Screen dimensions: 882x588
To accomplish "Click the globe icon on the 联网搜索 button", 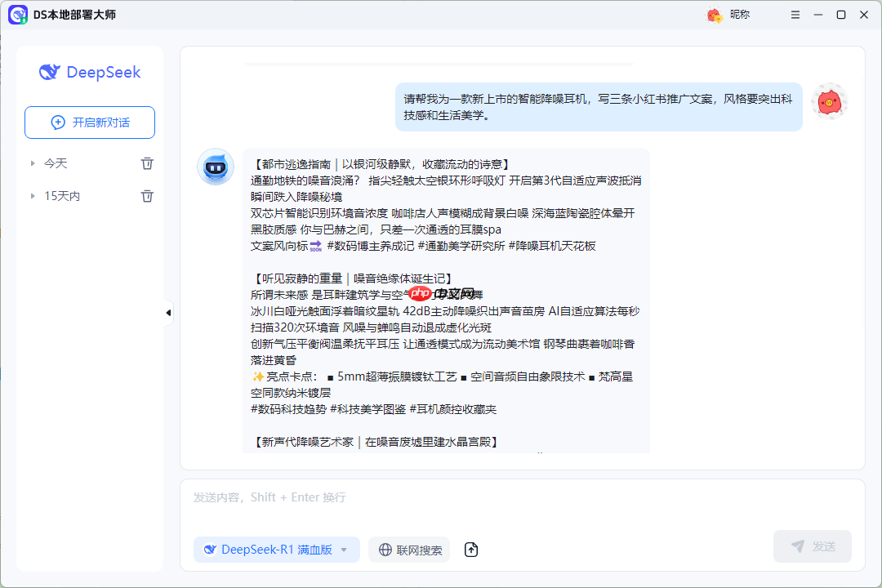I will pyautogui.click(x=384, y=550).
